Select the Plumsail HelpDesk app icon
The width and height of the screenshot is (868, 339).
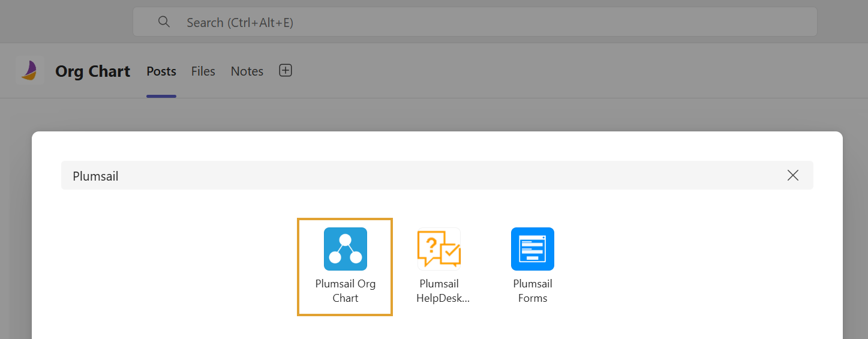click(x=439, y=249)
